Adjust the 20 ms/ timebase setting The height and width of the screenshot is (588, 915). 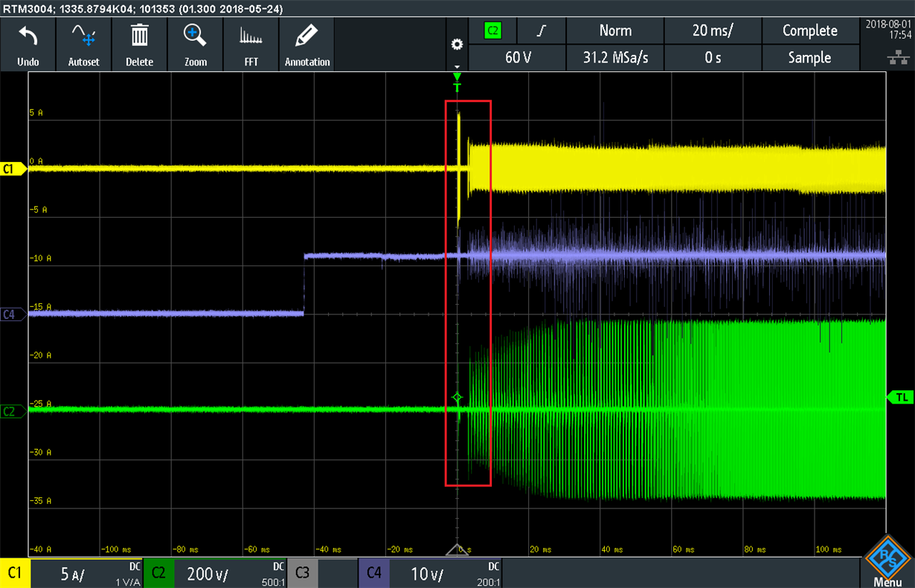[713, 31]
